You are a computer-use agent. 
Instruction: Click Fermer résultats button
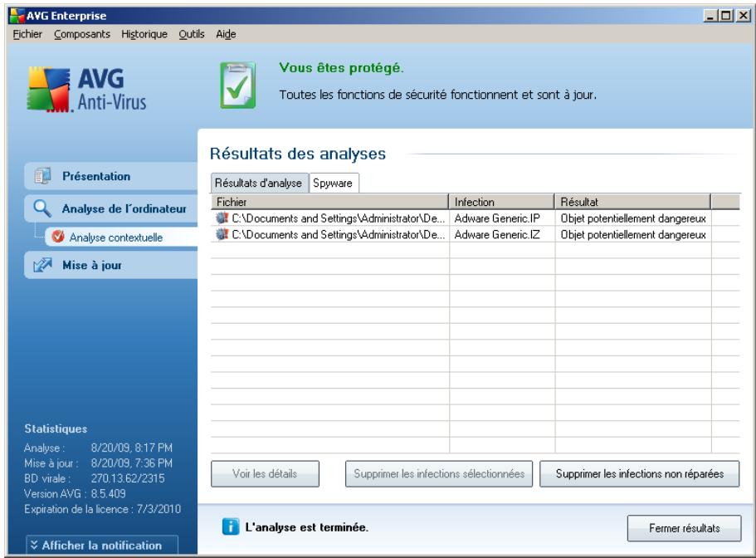684,528
